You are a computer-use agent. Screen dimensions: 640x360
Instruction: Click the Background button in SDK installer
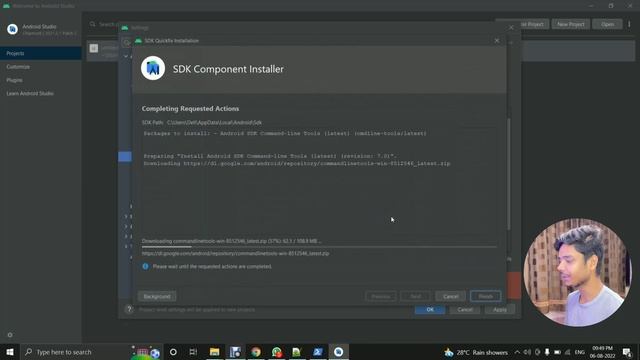pyautogui.click(x=157, y=296)
